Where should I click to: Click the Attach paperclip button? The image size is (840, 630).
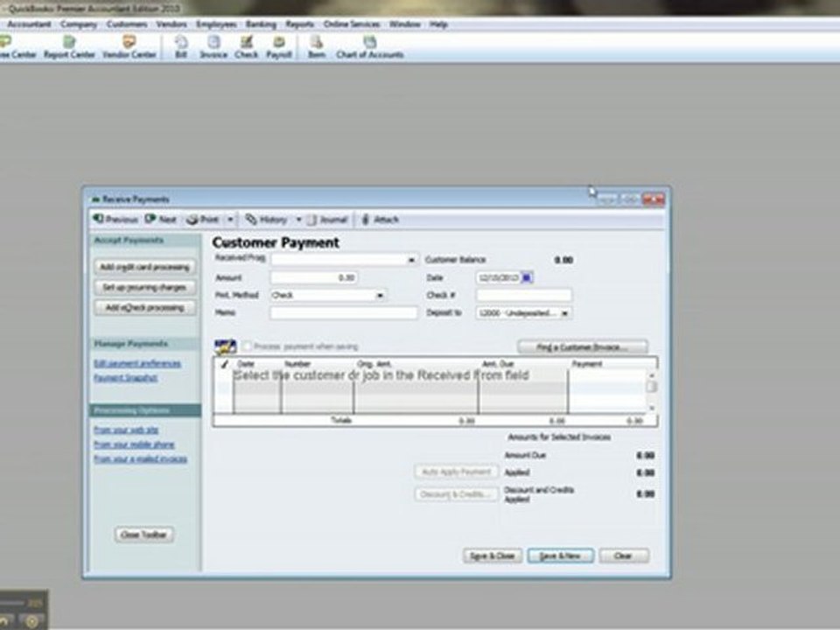click(x=380, y=219)
